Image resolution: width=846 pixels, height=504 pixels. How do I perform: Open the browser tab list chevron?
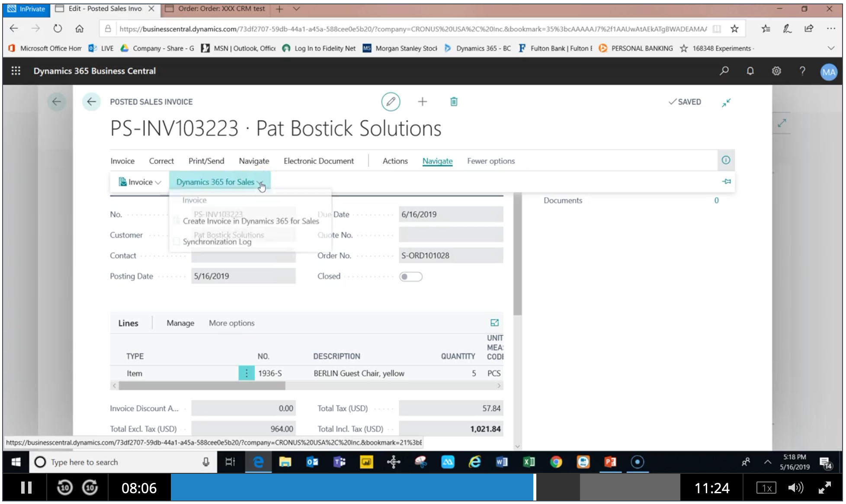coord(296,9)
